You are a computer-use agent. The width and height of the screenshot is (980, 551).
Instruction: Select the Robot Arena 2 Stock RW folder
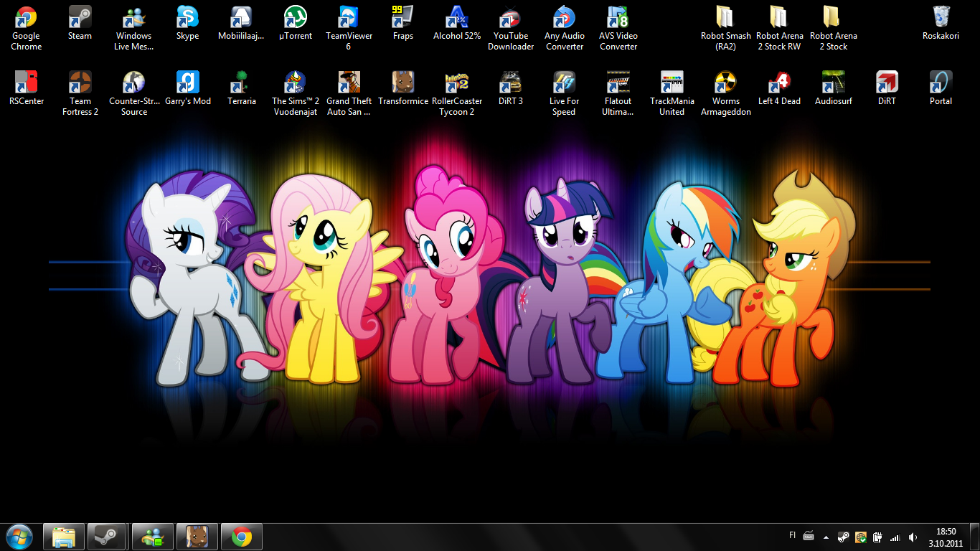(780, 29)
